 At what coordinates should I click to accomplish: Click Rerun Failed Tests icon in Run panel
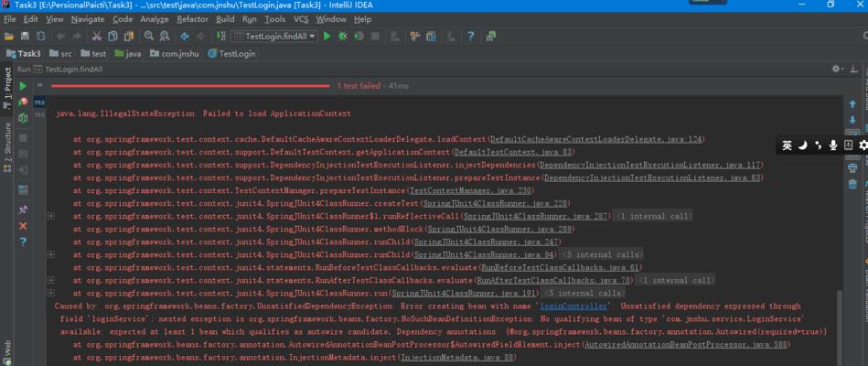[x=23, y=102]
